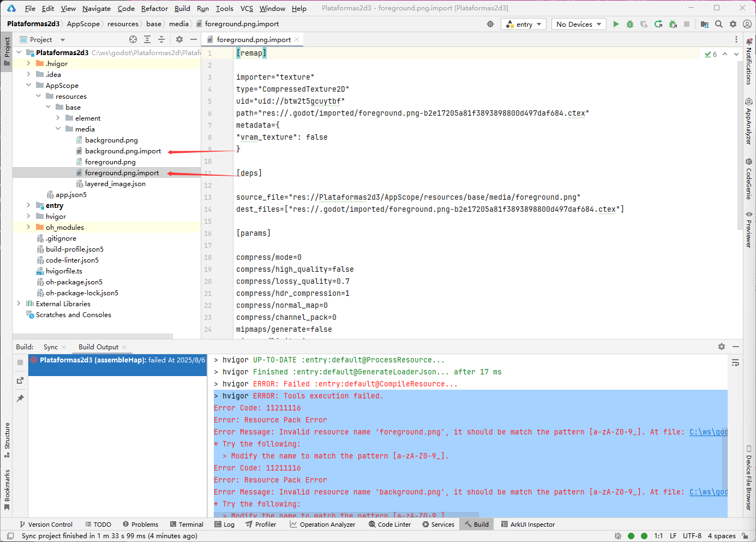Viewport: 756px width, 542px height.
Task: Open IDE settings gear in top toolbar
Action: pyautogui.click(x=733, y=24)
